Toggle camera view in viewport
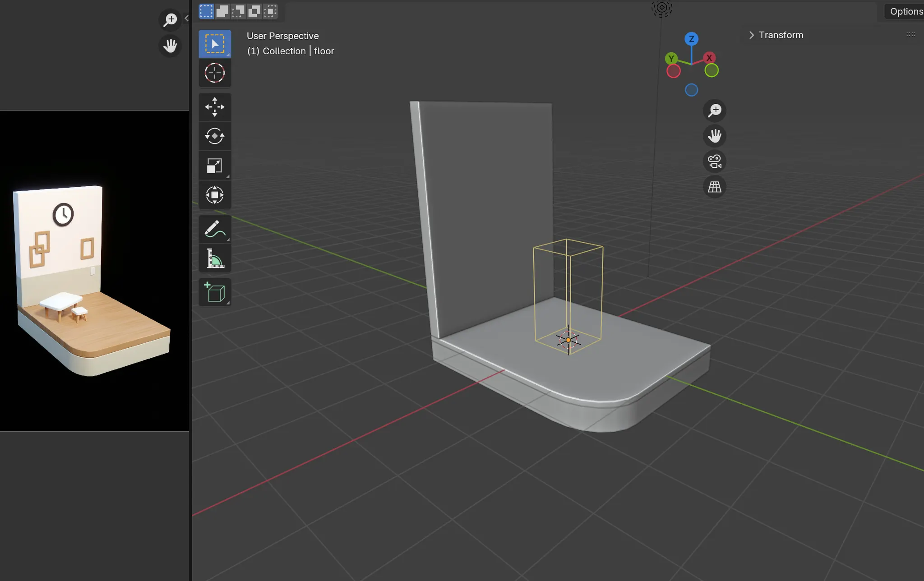 [715, 161]
